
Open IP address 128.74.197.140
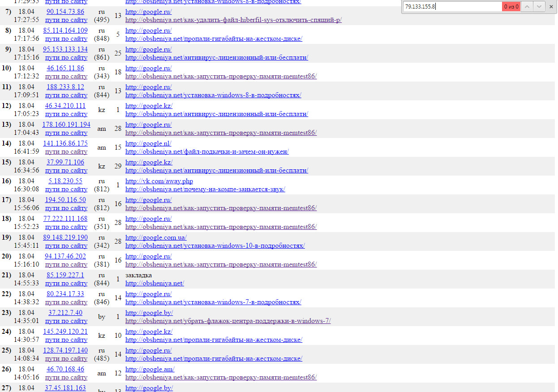click(65, 350)
